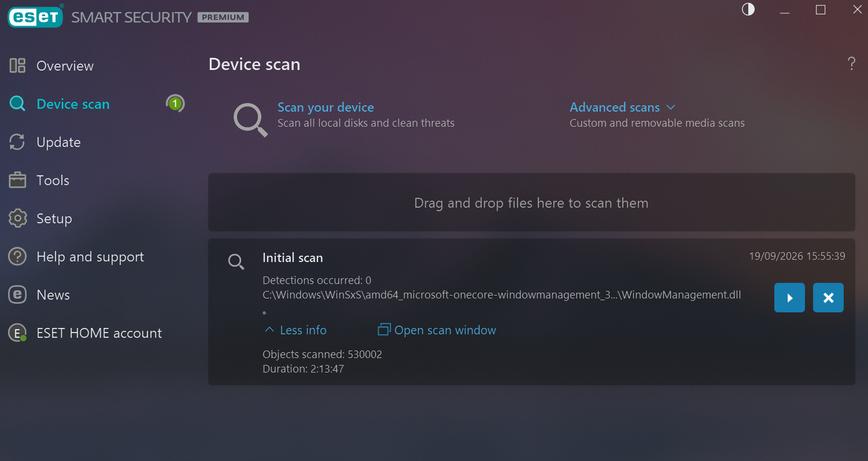Image resolution: width=868 pixels, height=461 pixels.
Task: Toggle the dark/light color mode icon
Action: click(748, 9)
